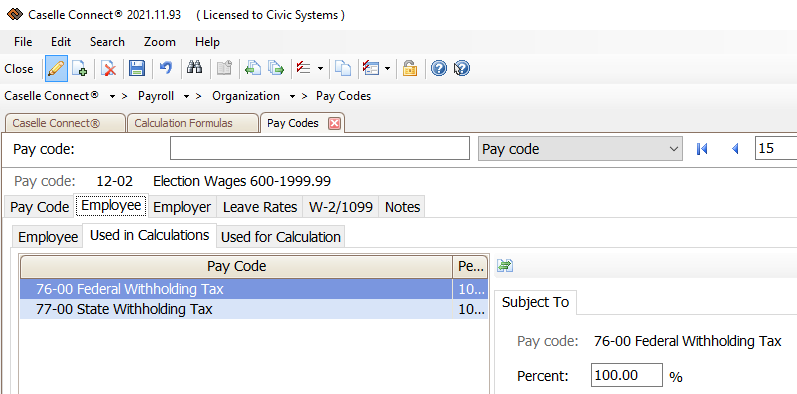Click the copy pages icon
Image resolution: width=797 pixels, height=394 pixels.
coord(344,68)
